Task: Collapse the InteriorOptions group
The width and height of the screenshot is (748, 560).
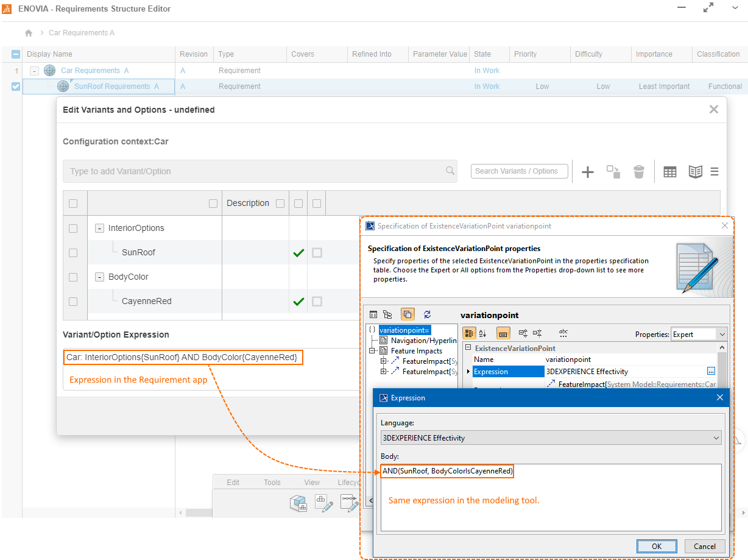Action: point(99,228)
